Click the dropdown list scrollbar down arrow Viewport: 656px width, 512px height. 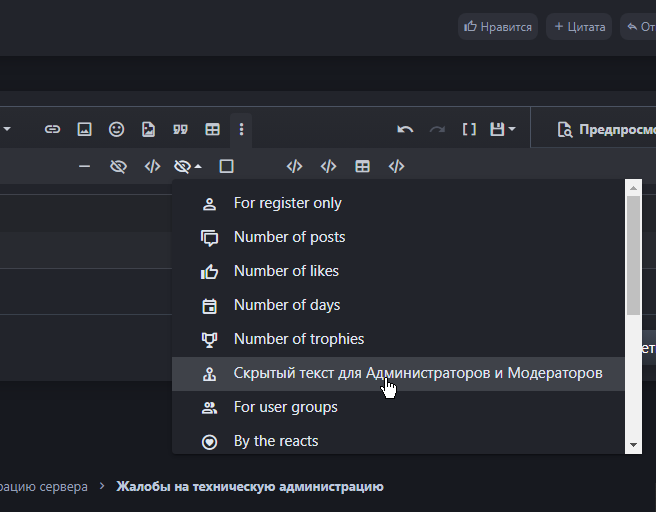pos(633,445)
